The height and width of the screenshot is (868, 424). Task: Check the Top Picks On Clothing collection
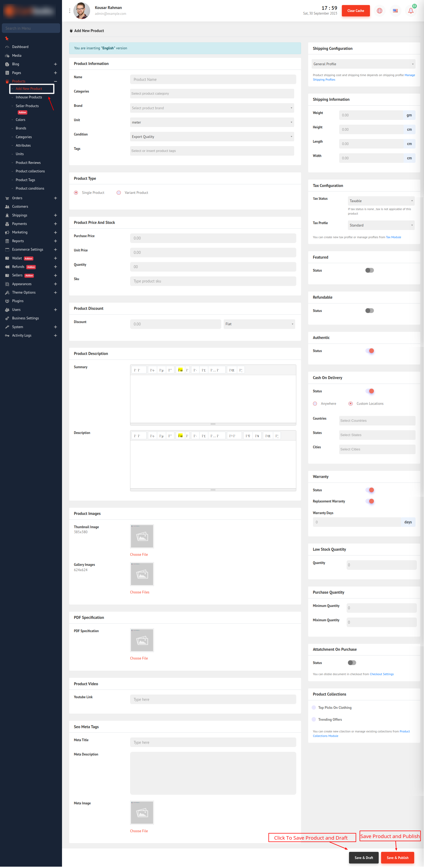314,707
